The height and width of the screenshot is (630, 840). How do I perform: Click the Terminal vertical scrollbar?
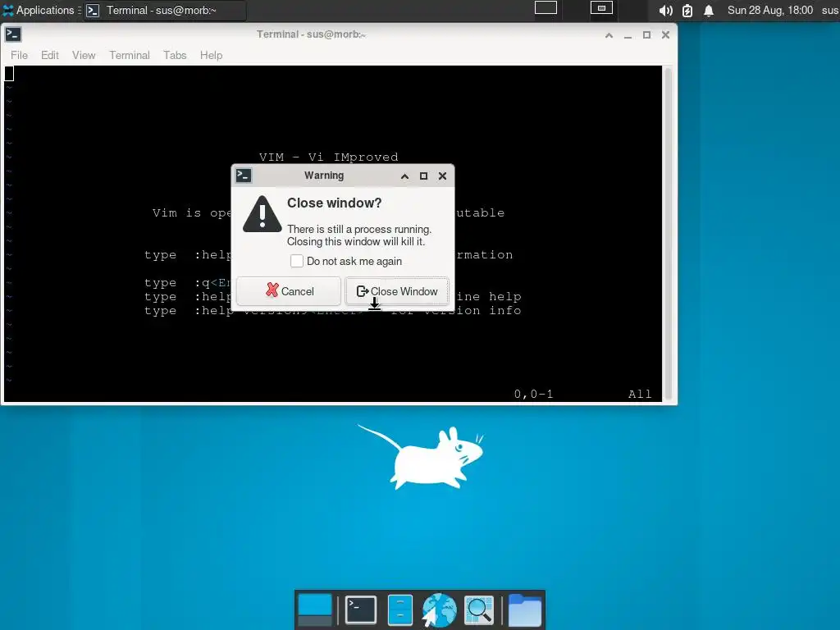point(668,233)
